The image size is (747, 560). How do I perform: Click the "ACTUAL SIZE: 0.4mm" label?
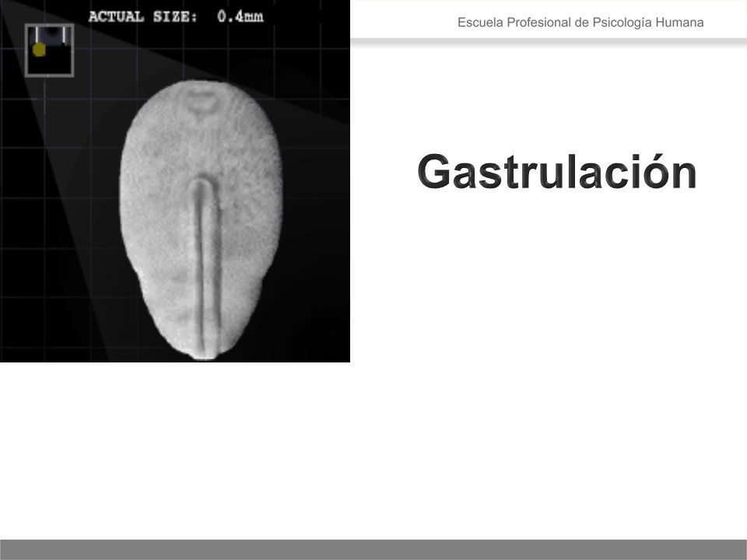tap(176, 16)
